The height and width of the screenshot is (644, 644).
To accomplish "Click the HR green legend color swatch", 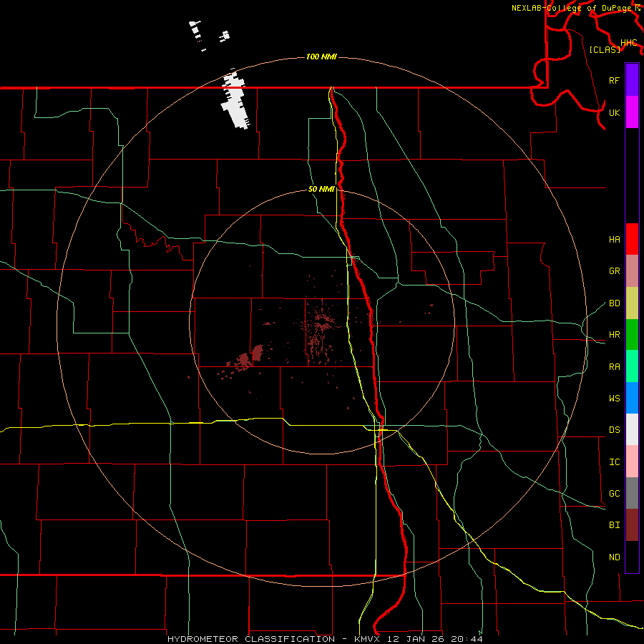I will [x=632, y=335].
